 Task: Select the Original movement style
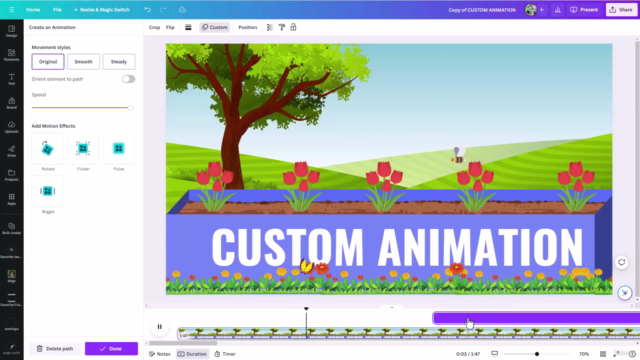coord(48,62)
